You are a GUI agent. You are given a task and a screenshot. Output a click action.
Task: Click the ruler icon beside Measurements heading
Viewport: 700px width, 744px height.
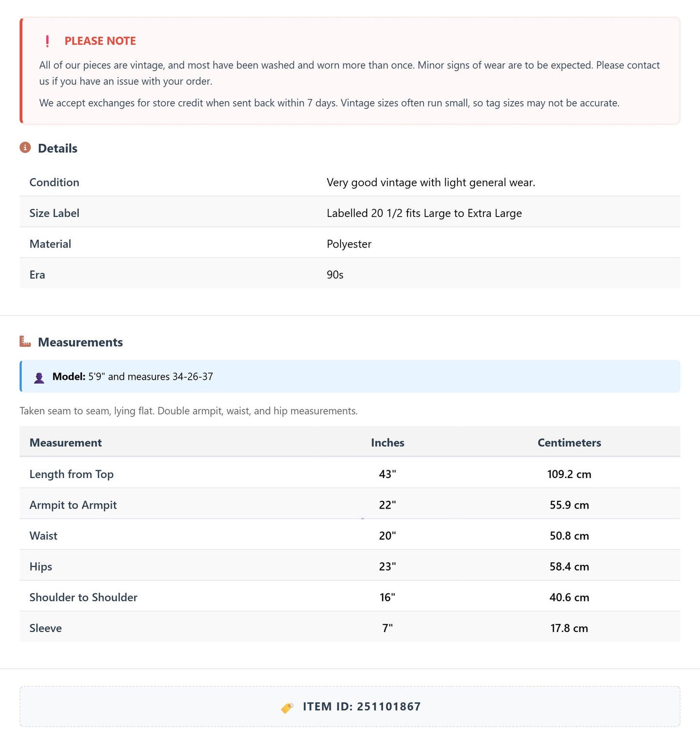point(25,341)
